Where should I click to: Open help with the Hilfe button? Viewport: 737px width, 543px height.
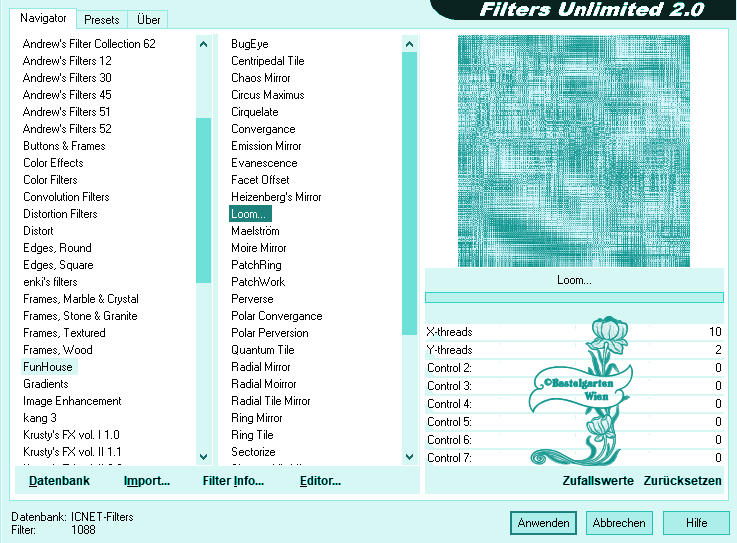pyautogui.click(x=696, y=523)
